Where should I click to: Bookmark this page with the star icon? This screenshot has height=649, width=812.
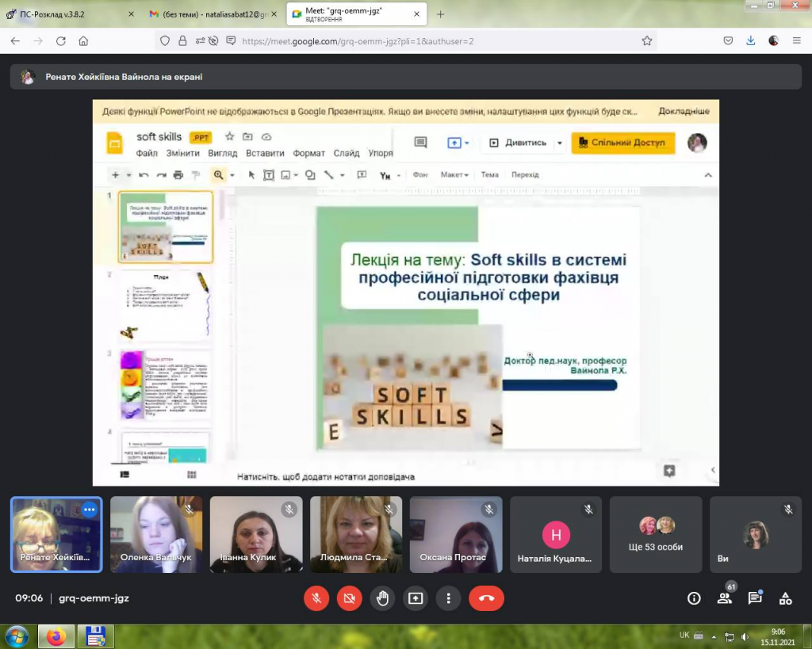tap(647, 40)
